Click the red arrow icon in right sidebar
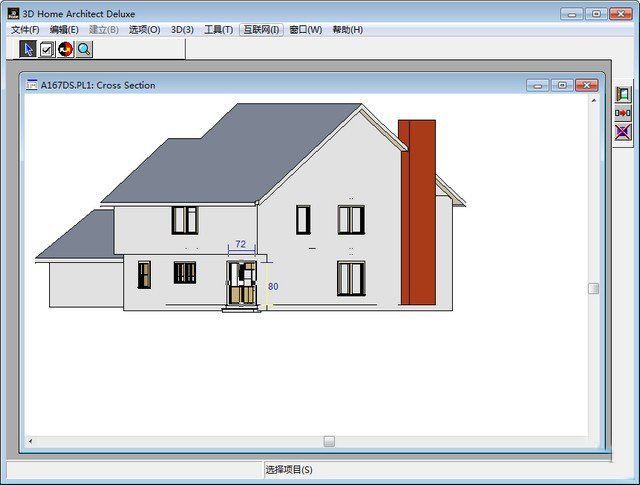Viewport: 640px width, 485px height. coord(623,113)
